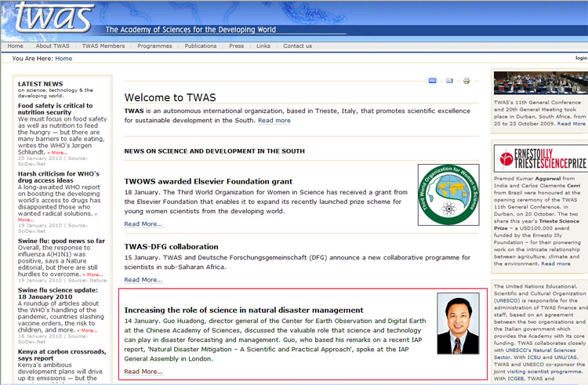This screenshot has height=385, width=588.
Task: Click the 20 January 2010 SciDev.Net source line
Action: tap(53, 162)
